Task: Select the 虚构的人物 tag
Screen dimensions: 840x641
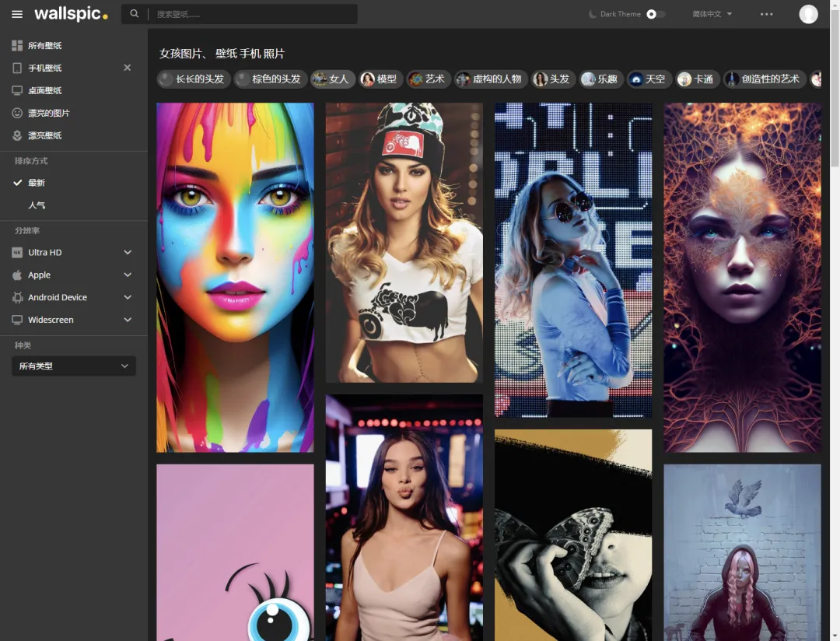Action: coord(489,79)
